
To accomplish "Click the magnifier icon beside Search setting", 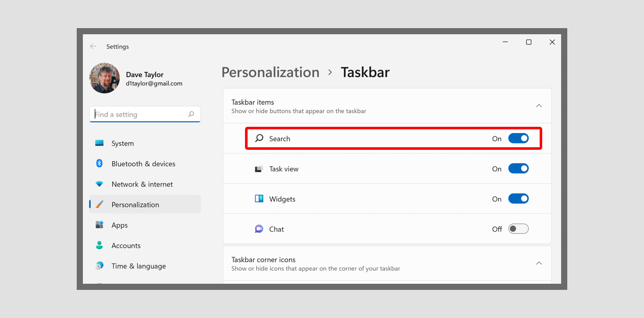I will (x=258, y=138).
